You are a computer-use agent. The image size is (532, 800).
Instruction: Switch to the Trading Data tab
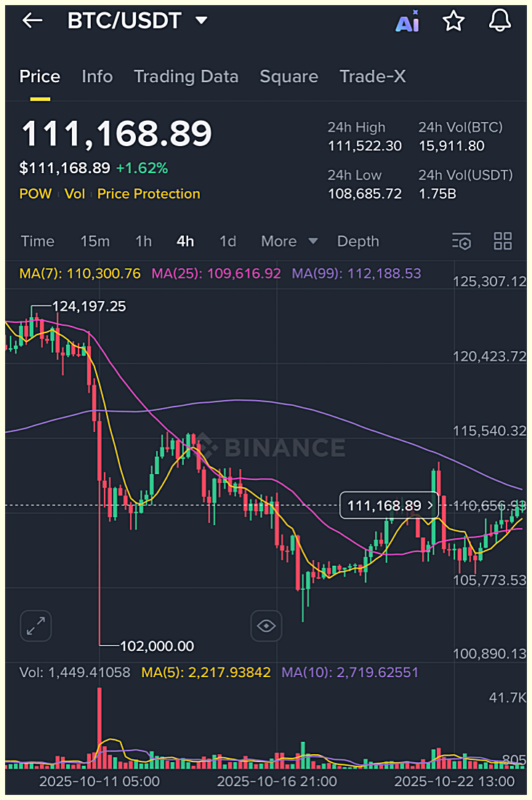click(x=186, y=76)
